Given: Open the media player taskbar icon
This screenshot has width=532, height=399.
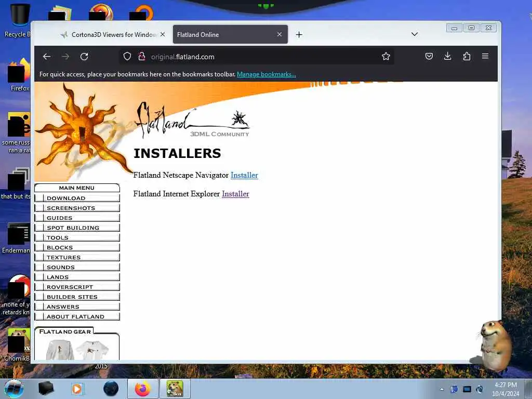Looking at the screenshot, I should click(77, 389).
